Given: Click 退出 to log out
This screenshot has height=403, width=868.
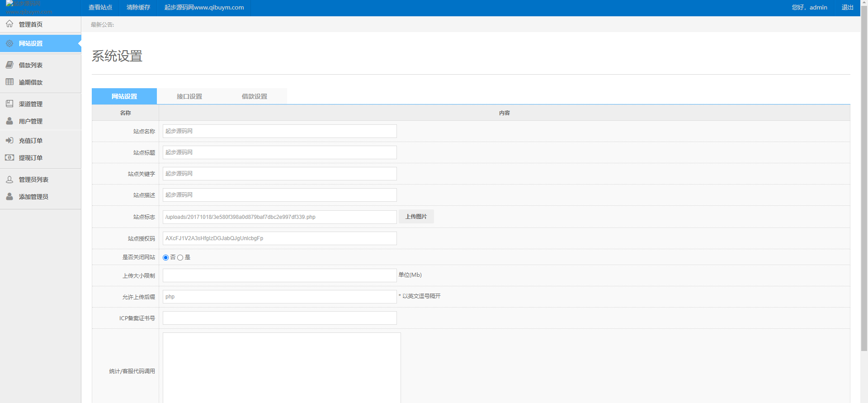Looking at the screenshot, I should 847,8.
